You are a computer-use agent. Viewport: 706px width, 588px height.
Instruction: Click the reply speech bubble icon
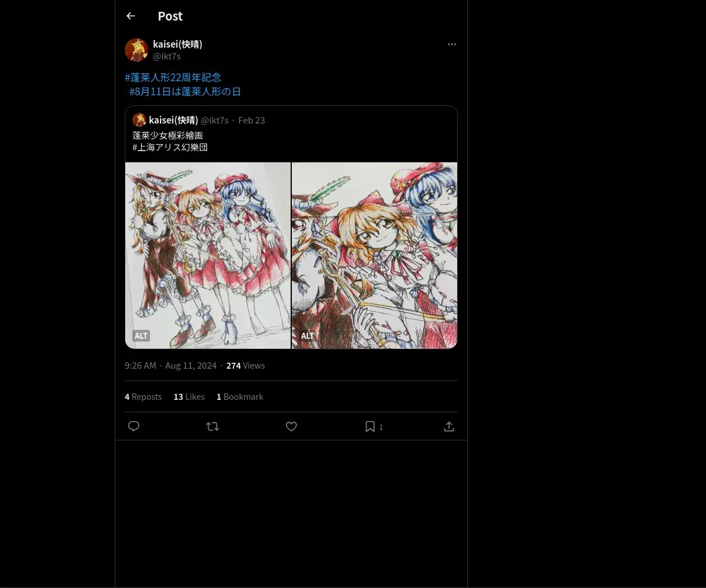[x=134, y=426]
